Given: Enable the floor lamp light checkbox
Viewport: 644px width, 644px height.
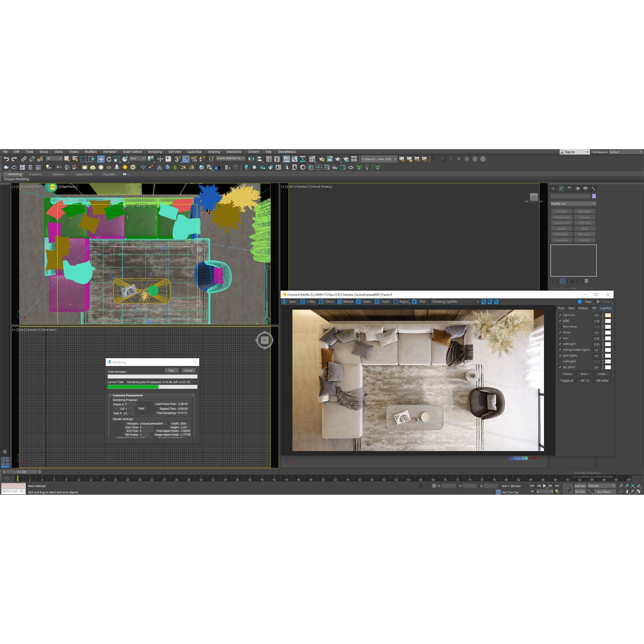Looking at the screenshot, I should click(560, 327).
